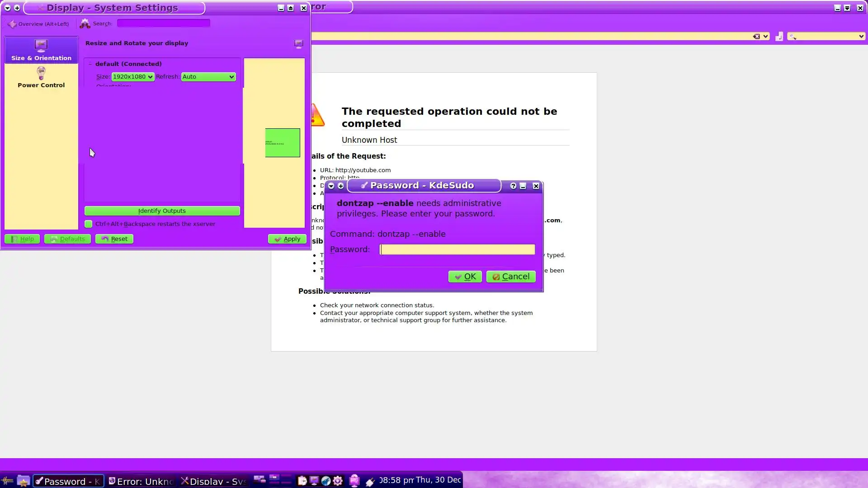Click the clipboard tray icon
This screenshot has height=488, width=868.
coord(302,481)
